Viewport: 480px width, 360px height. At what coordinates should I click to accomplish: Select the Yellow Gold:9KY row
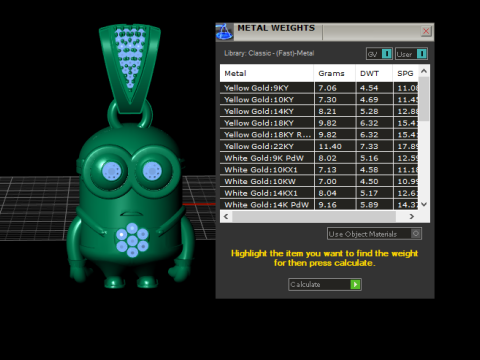[x=319, y=88]
